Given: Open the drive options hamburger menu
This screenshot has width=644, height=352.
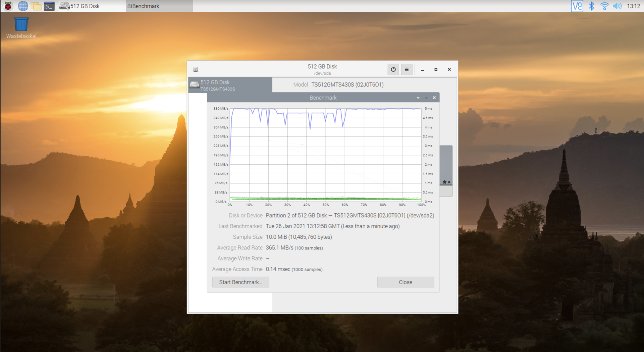Looking at the screenshot, I should (x=407, y=69).
